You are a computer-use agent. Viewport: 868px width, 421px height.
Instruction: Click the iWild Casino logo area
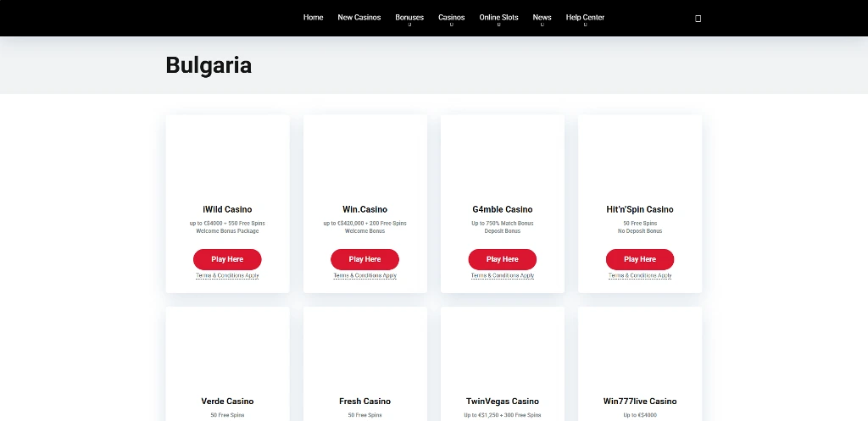coord(227,158)
